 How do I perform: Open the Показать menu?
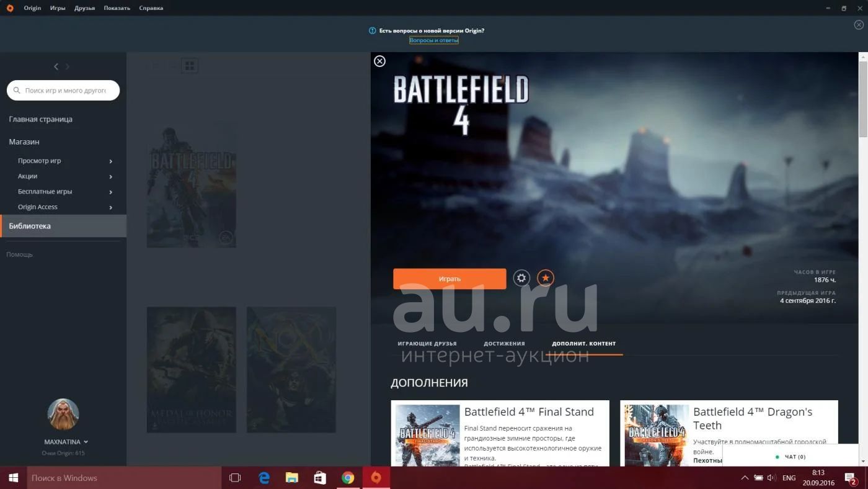pos(117,8)
